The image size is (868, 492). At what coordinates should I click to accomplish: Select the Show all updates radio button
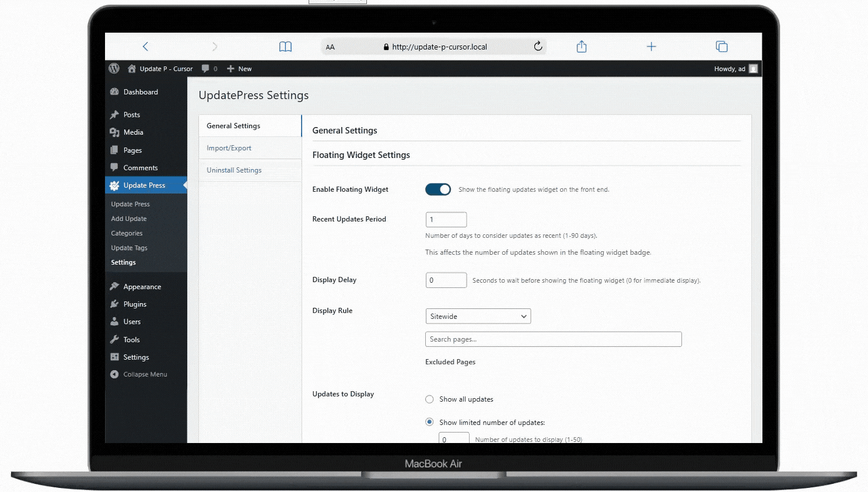click(x=429, y=399)
